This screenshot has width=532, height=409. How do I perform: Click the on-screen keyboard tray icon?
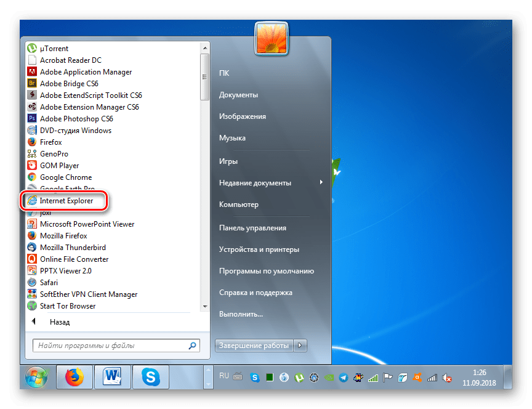pyautogui.click(x=238, y=376)
